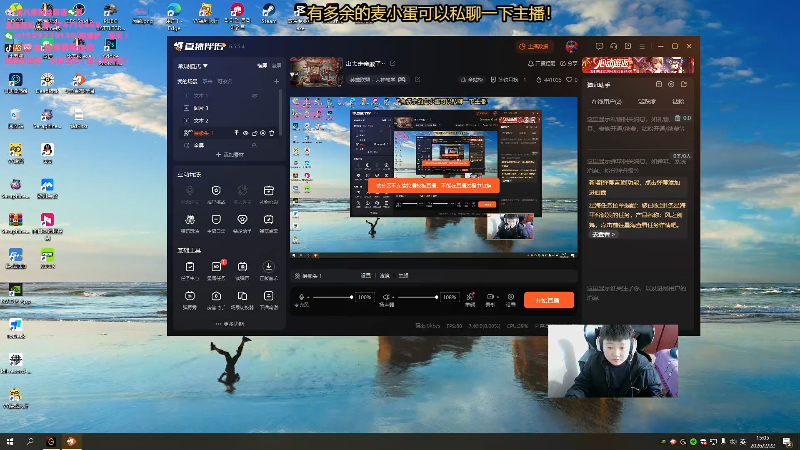Click the add-material plus button below sources
The height and width of the screenshot is (450, 800).
(x=230, y=155)
